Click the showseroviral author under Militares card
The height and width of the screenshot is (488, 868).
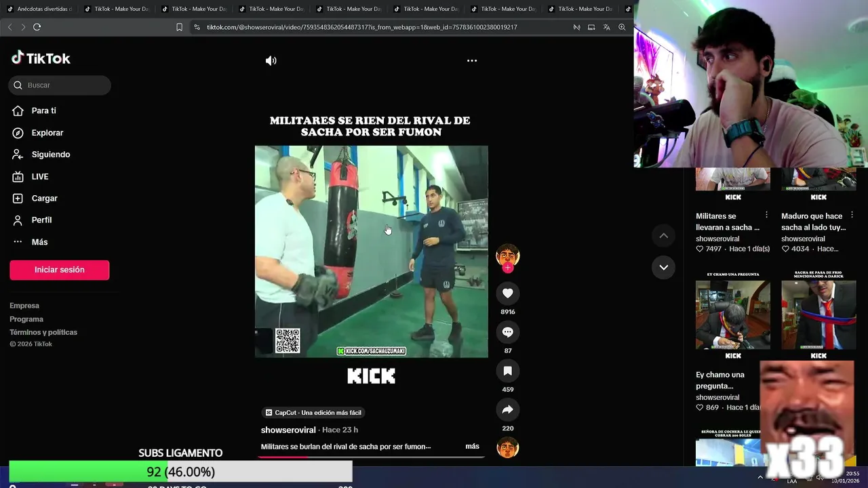point(717,239)
